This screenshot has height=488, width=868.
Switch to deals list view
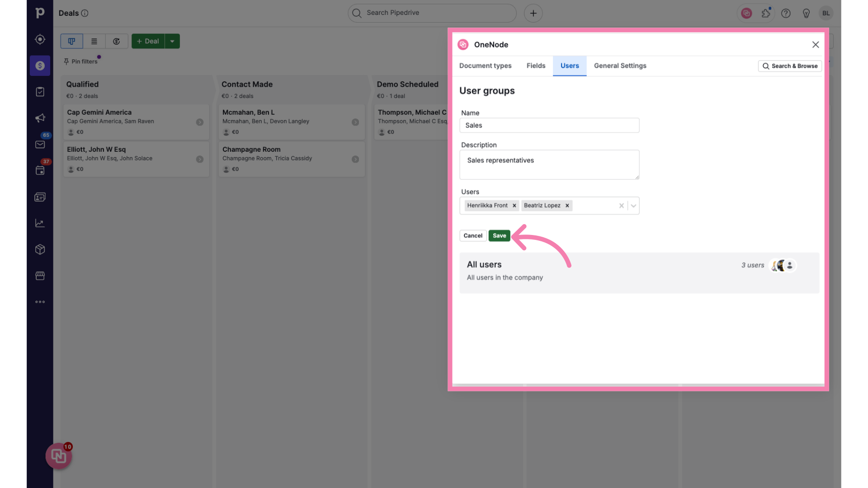(94, 41)
